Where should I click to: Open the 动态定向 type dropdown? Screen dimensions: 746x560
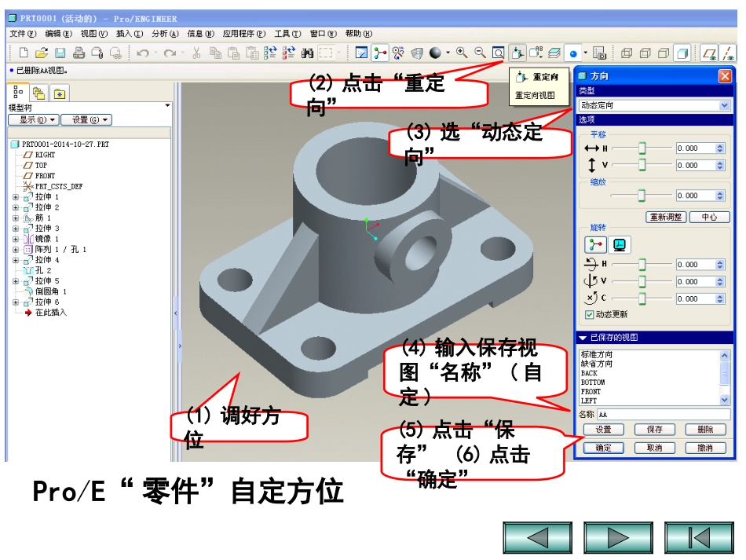click(x=724, y=105)
